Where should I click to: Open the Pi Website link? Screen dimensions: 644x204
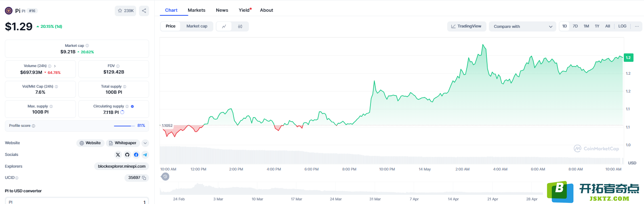pos(90,143)
